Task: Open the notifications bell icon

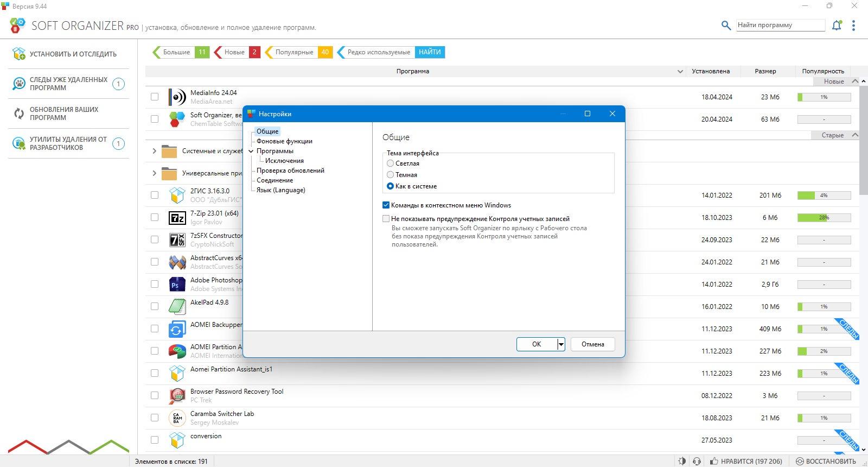Action: (x=837, y=25)
